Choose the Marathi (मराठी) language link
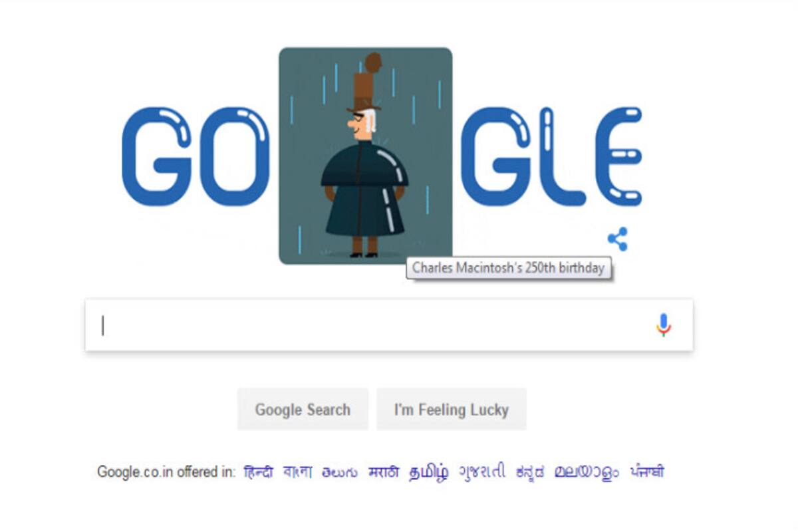The image size is (798, 532). [x=384, y=472]
